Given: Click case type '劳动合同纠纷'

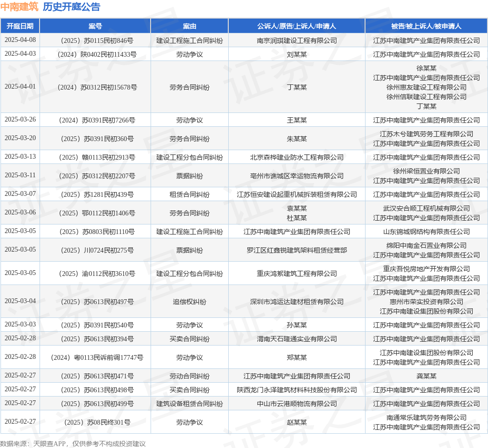Looking at the screenshot, I should click(190, 377).
